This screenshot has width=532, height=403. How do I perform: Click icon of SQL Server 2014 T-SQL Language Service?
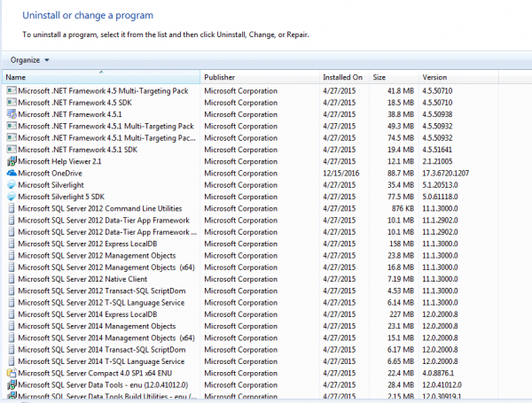coord(12,361)
